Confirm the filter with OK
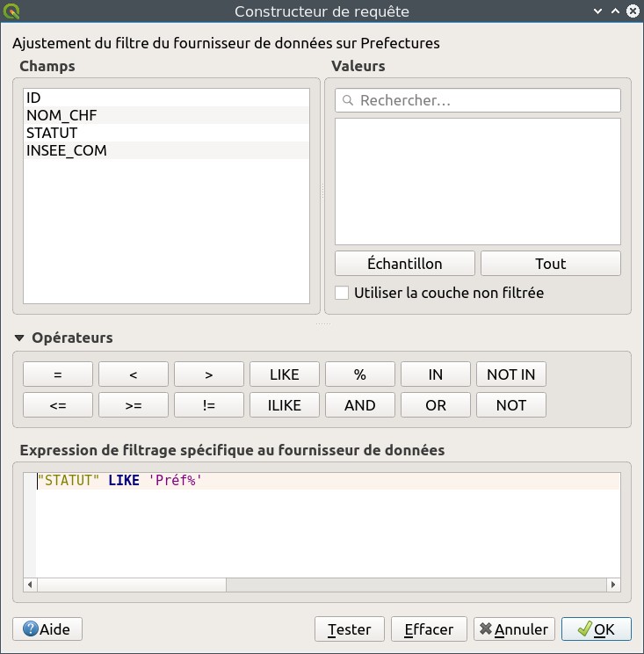The height and width of the screenshot is (654, 644). point(597,629)
